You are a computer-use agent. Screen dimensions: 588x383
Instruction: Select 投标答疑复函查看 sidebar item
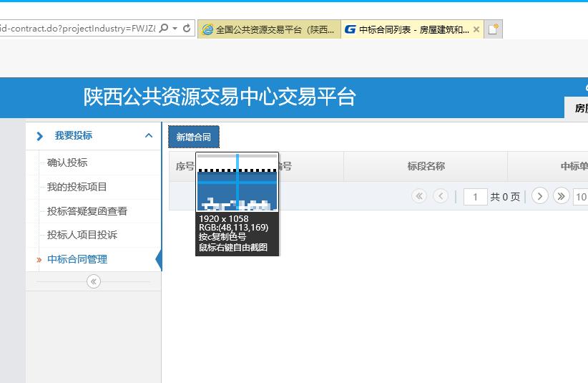pyautogui.click(x=87, y=211)
